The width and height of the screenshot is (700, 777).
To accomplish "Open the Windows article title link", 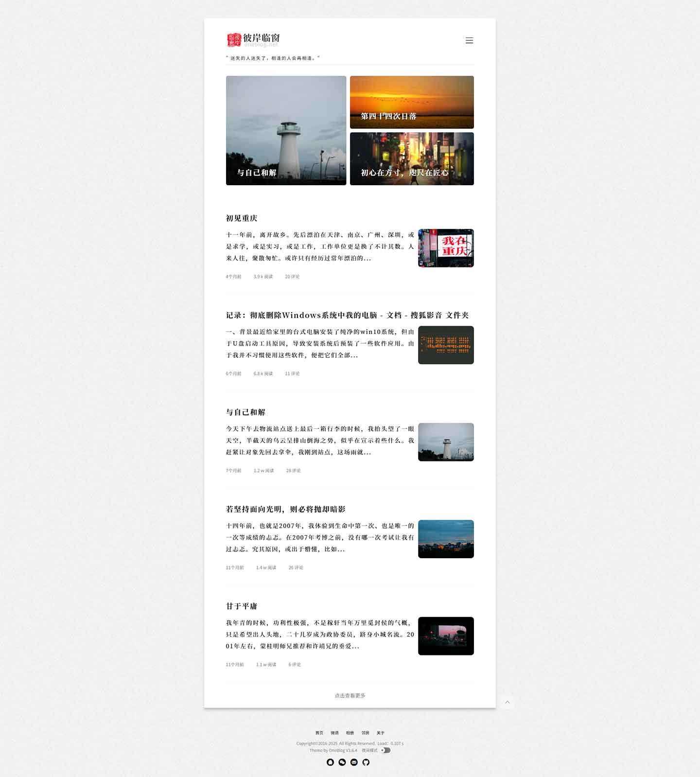I will (x=347, y=315).
